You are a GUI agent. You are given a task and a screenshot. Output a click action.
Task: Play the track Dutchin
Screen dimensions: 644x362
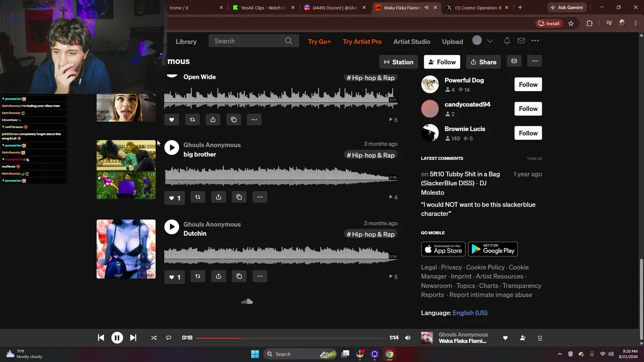pos(172,227)
